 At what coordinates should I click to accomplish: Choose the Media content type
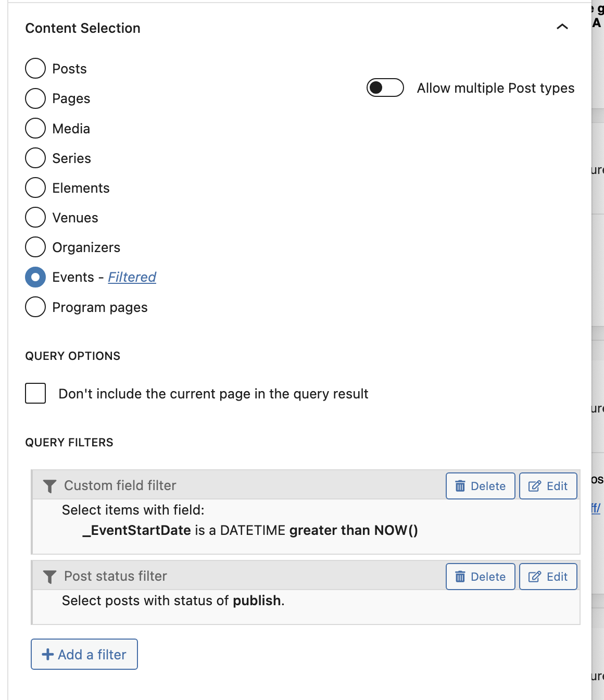(x=35, y=128)
